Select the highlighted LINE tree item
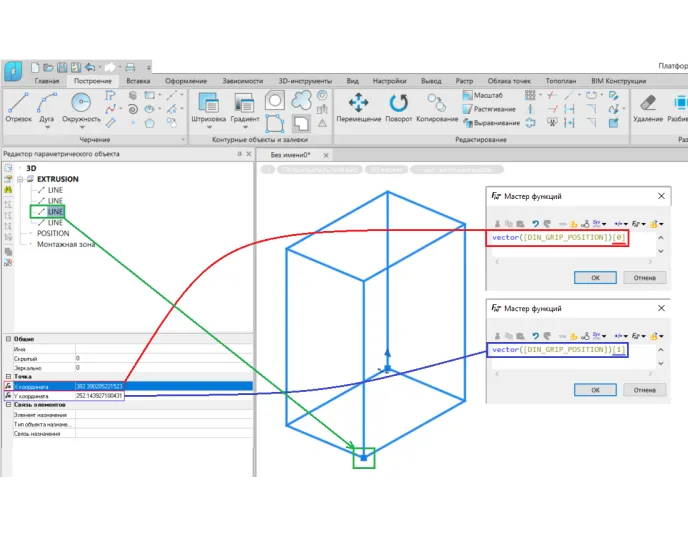The image size is (688, 537). coord(55,211)
